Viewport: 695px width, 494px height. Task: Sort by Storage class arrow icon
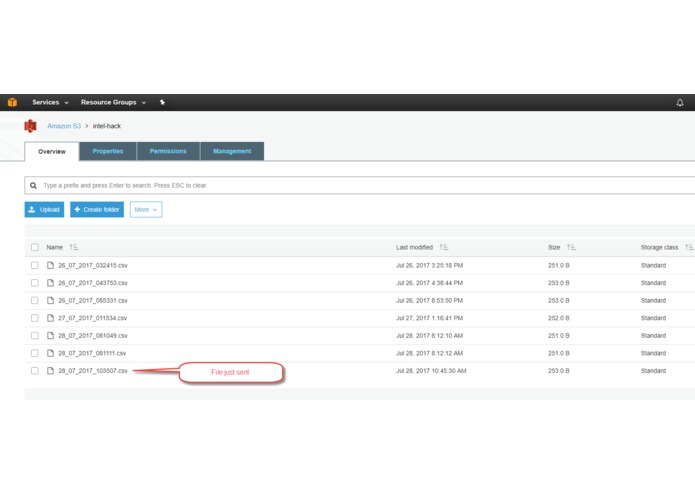point(689,247)
